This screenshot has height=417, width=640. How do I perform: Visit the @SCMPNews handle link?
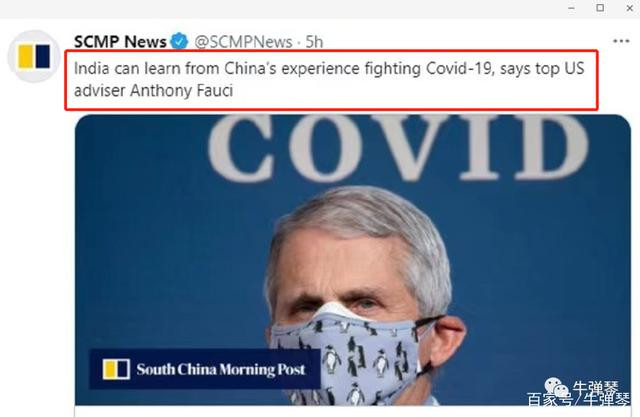click(243, 42)
